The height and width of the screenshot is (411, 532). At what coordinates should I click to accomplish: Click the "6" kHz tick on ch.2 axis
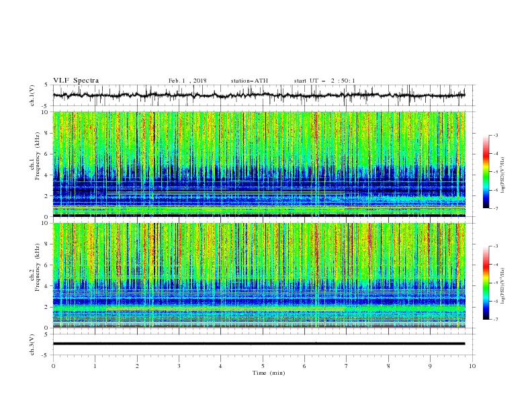pyautogui.click(x=47, y=265)
